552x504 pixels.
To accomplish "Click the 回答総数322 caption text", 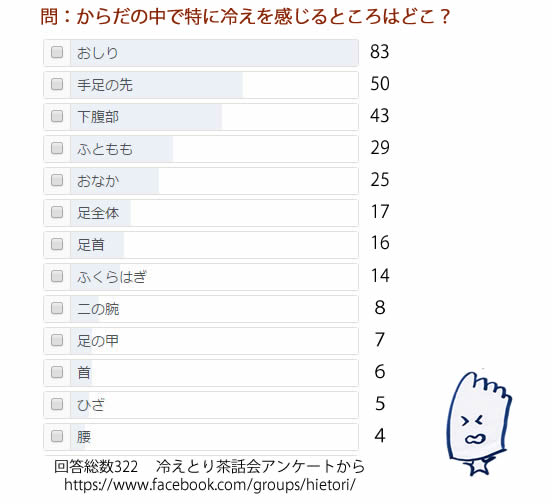I will [x=96, y=467].
